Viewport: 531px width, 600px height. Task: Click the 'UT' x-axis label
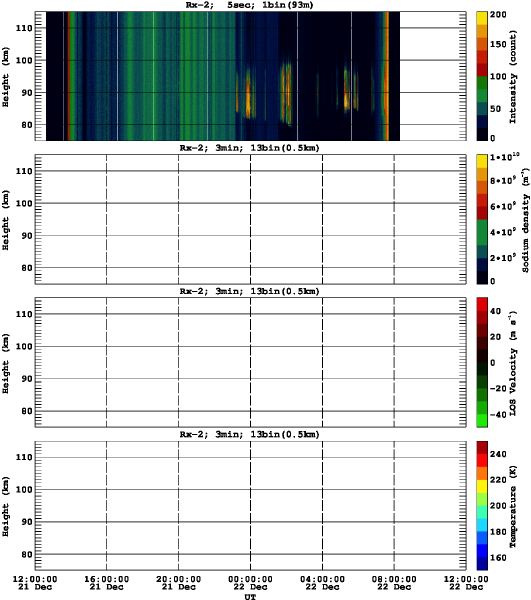[x=250, y=596]
